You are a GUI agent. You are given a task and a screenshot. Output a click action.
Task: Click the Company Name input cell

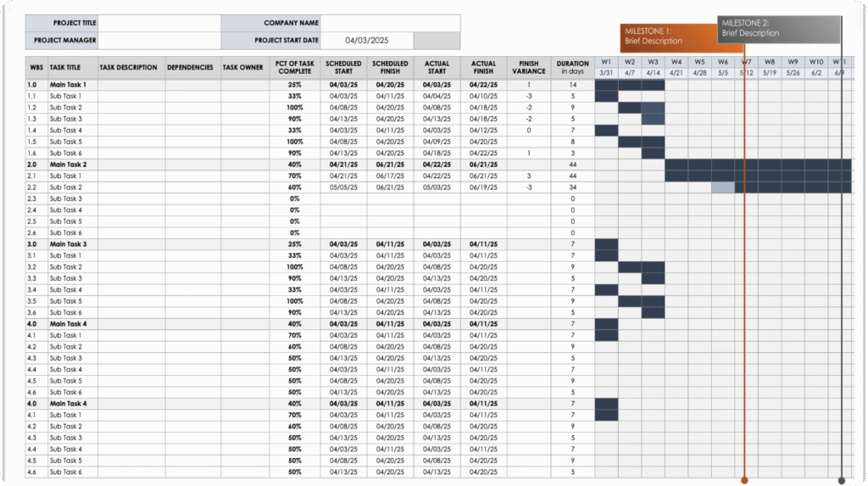390,23
